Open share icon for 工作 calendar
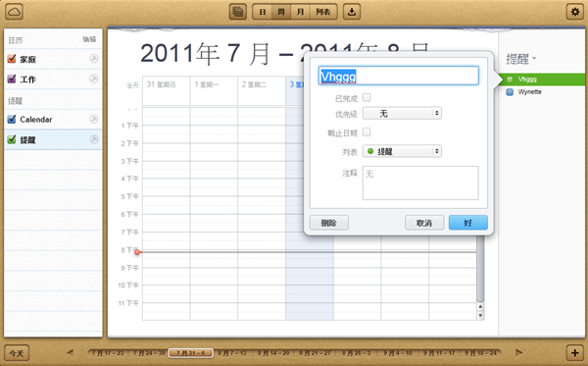This screenshot has width=588, height=366. (x=94, y=78)
